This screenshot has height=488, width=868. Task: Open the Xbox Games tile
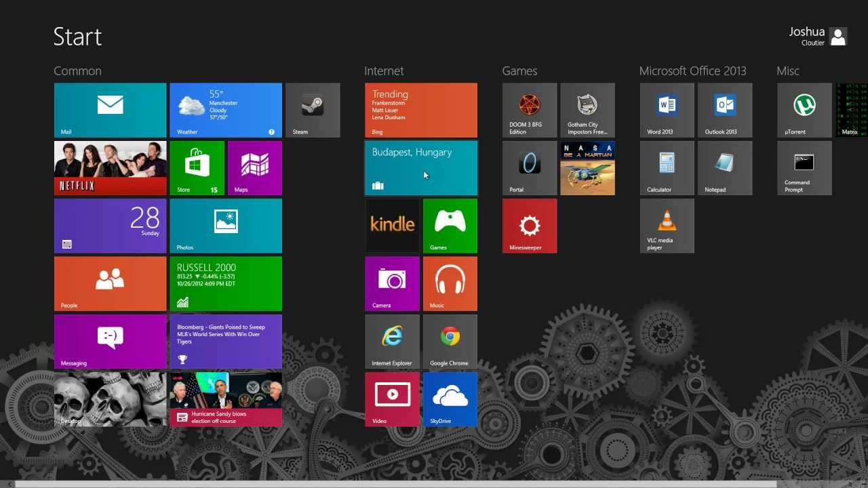click(450, 226)
